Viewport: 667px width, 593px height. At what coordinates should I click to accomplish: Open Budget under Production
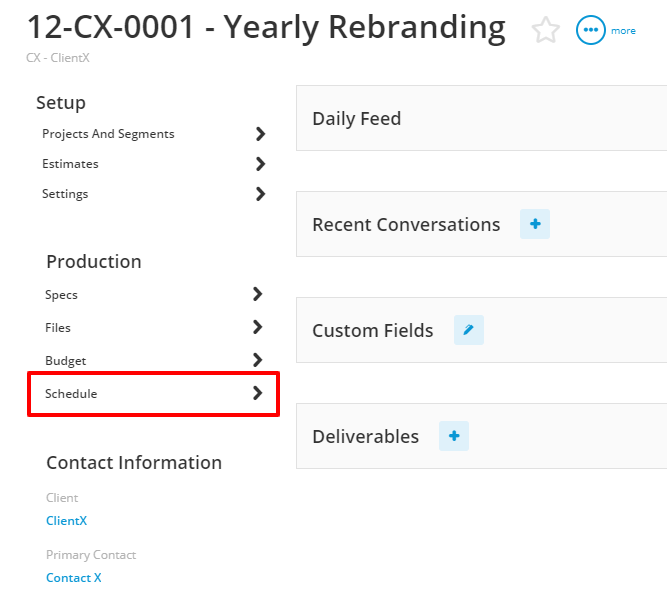[x=66, y=361]
